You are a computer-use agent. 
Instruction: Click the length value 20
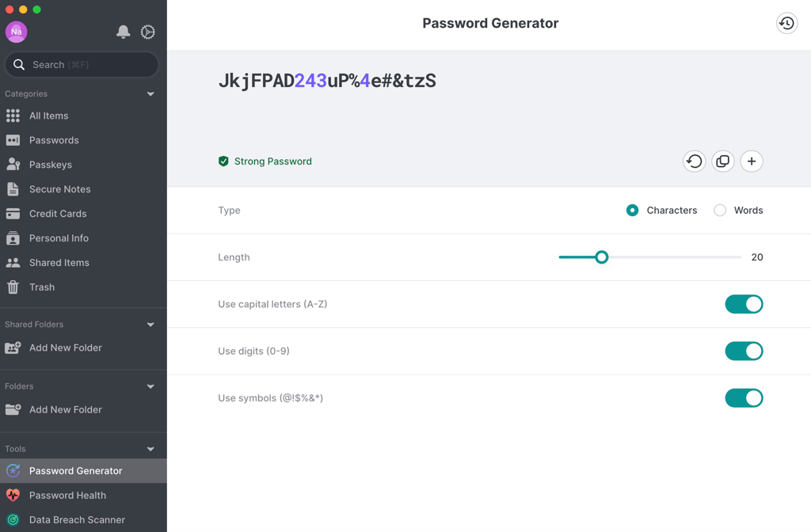point(756,257)
